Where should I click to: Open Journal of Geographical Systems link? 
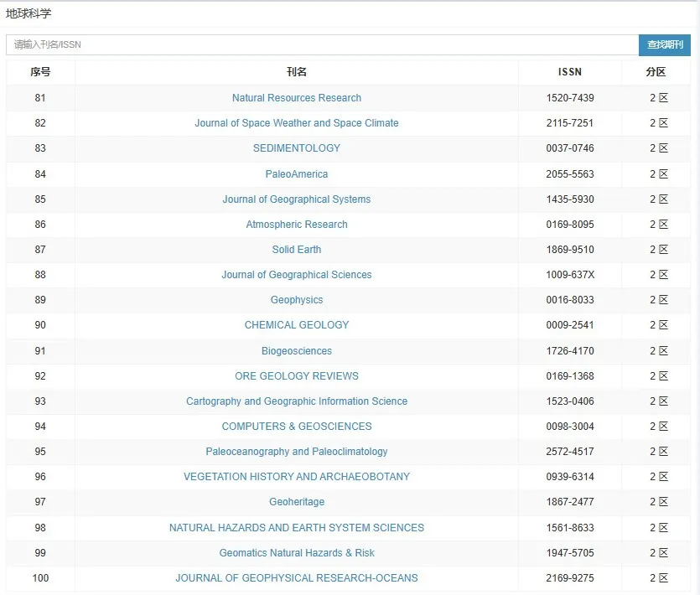[297, 199]
